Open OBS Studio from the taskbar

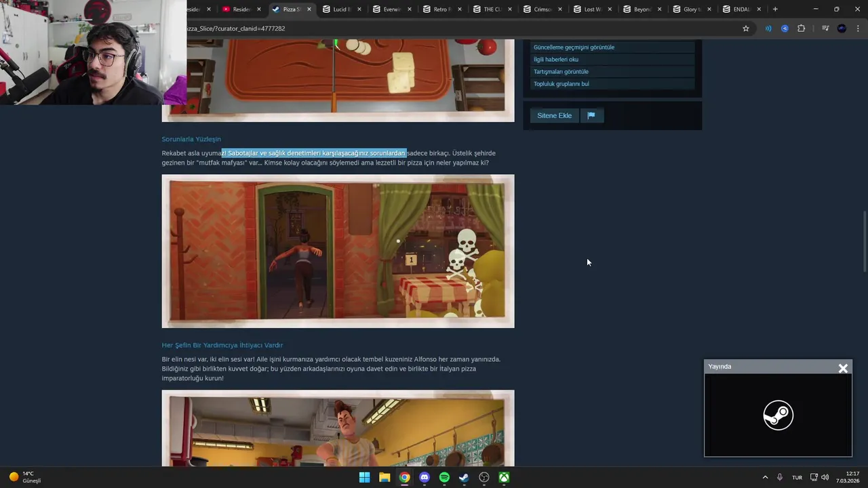(x=484, y=477)
